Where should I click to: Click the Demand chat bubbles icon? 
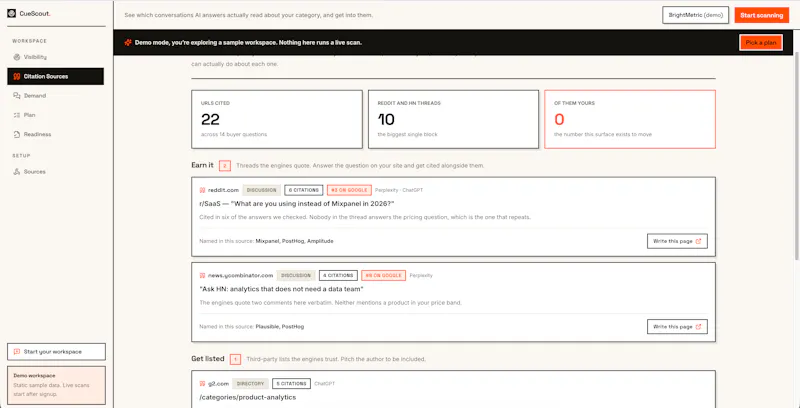17,96
